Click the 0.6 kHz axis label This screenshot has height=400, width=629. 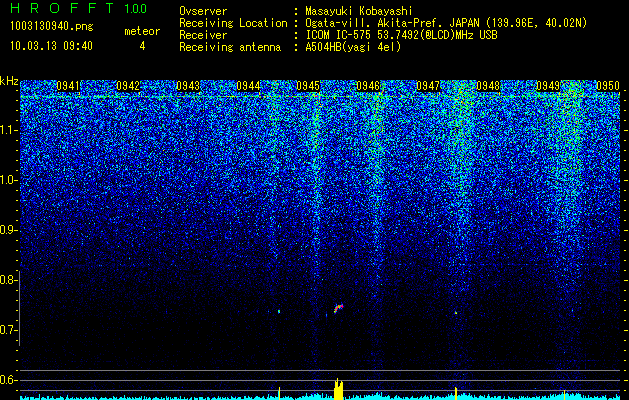(x=9, y=380)
